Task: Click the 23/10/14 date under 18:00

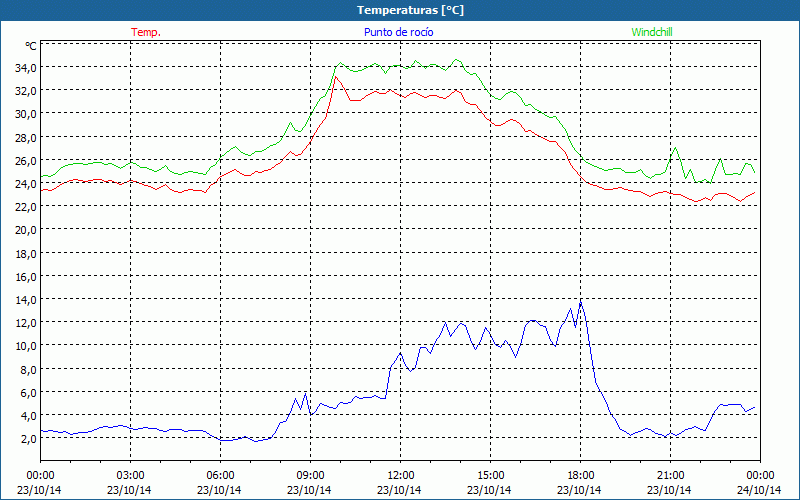Action: [580, 490]
